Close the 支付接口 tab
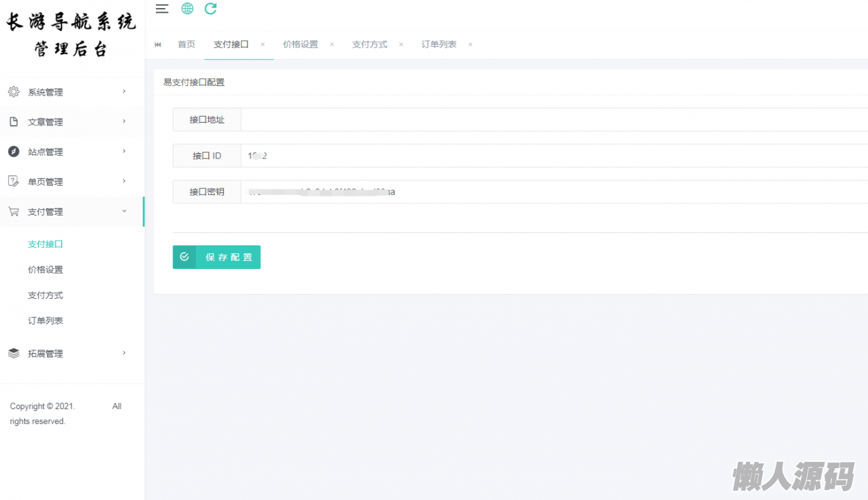This screenshot has height=500, width=868. 262,45
